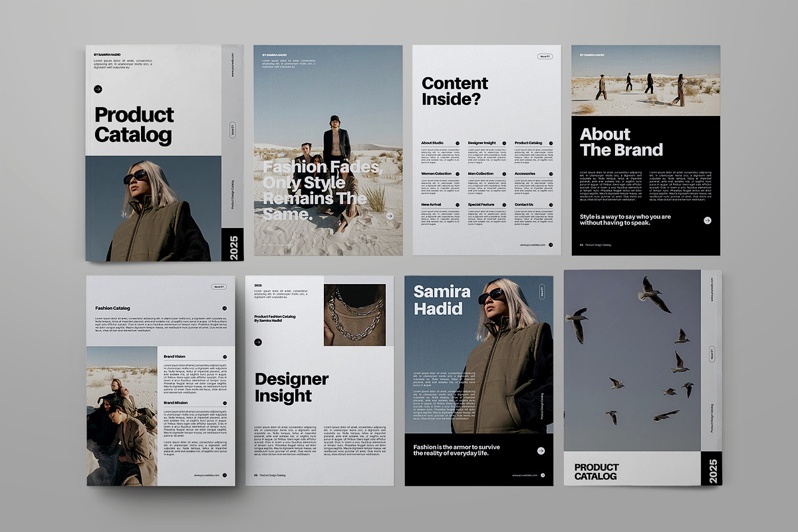Viewport: 798px width, 532px height.
Task: Click the arrow dot beside Fashion Catalog heading
Action: pyautogui.click(x=225, y=309)
